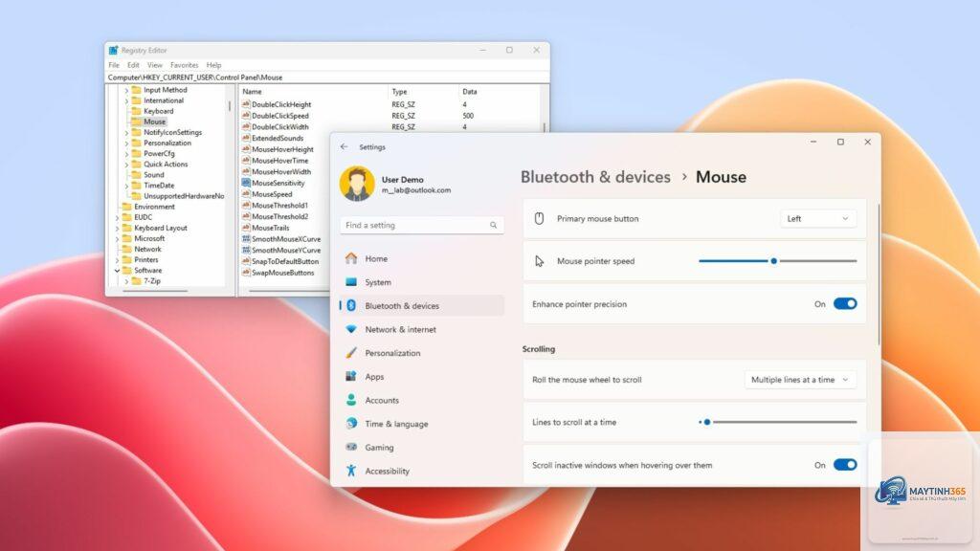Click the Home icon in Settings sidebar
The image size is (980, 551).
click(x=351, y=258)
